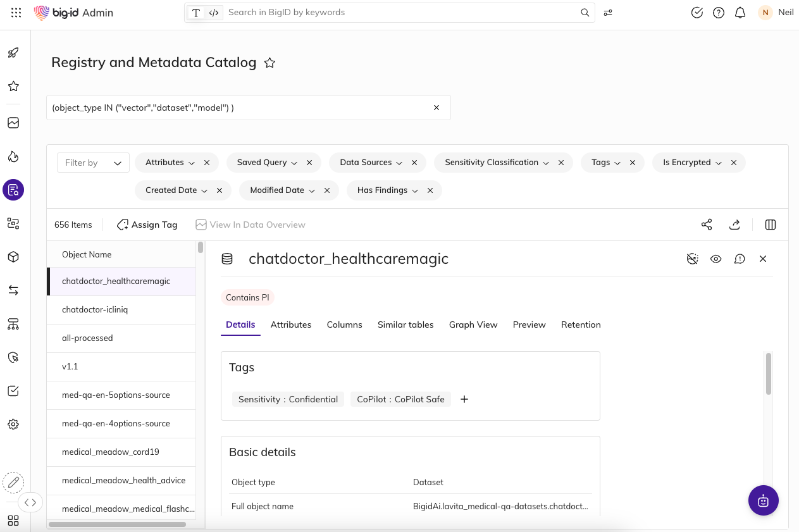Add a new tag with the plus button
Viewport: 799px width, 532px height.
(464, 399)
